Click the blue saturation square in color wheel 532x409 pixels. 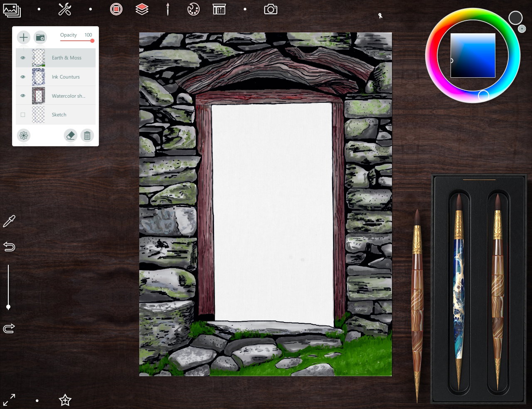[x=473, y=55]
